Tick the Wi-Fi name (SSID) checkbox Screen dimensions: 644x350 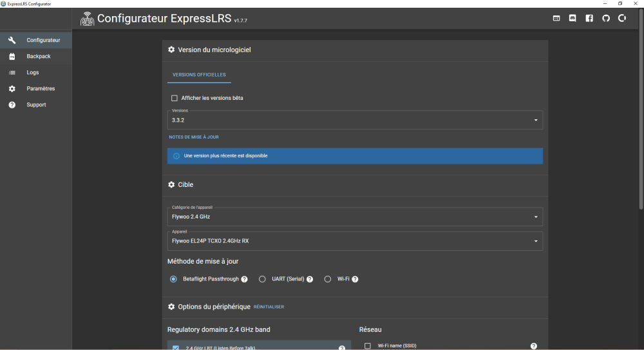click(x=368, y=346)
